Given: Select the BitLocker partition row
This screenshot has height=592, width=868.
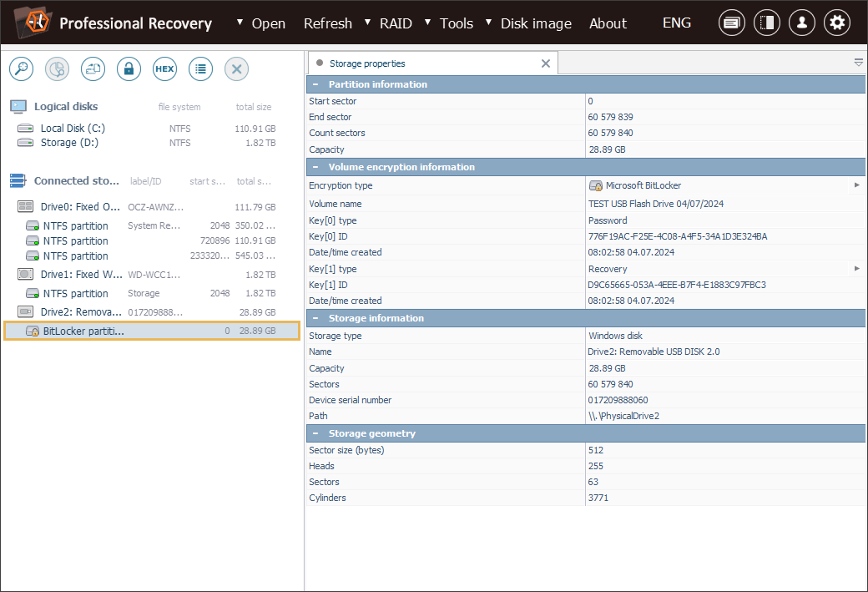Looking at the screenshot, I should point(152,331).
